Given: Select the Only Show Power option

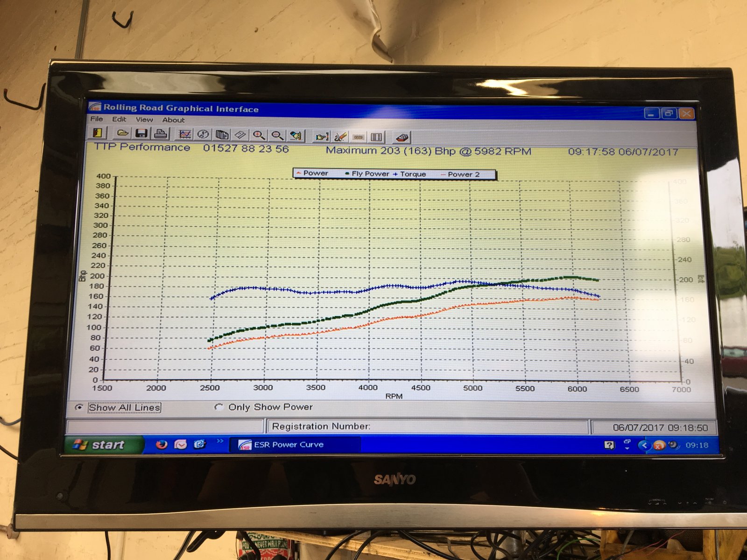Looking at the screenshot, I should (218, 407).
